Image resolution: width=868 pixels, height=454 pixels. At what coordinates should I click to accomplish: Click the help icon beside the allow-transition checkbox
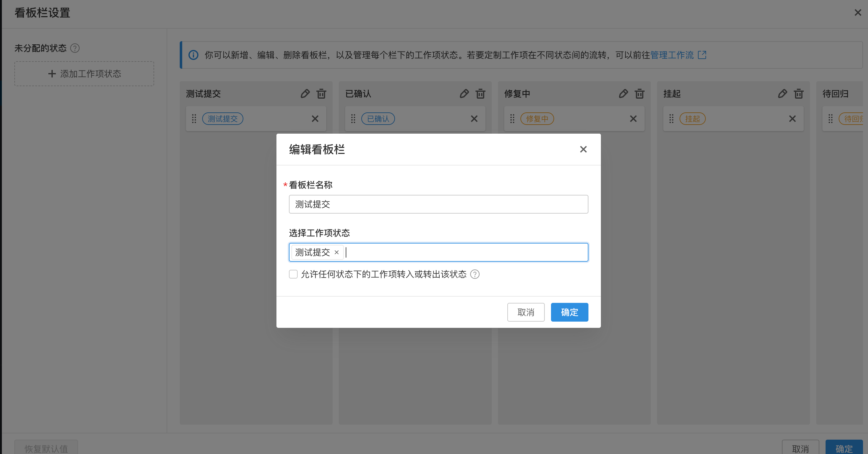click(475, 274)
